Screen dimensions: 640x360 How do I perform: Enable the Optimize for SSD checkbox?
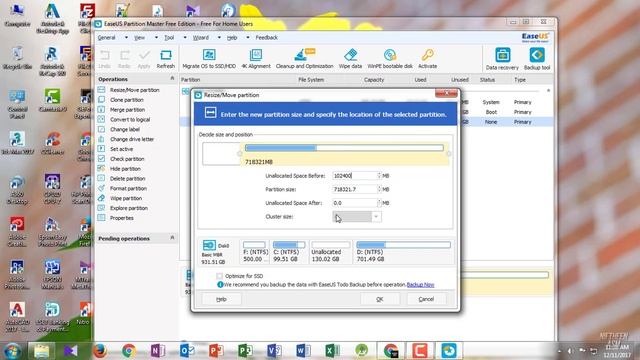[220, 276]
